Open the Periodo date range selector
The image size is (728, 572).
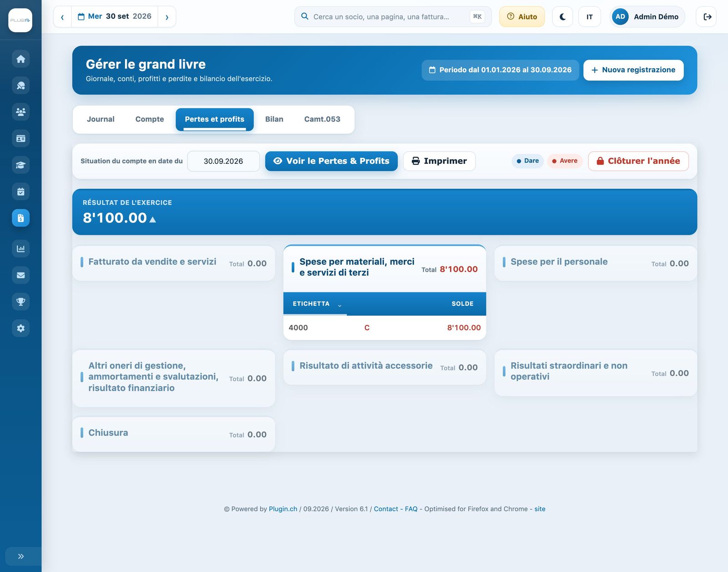coord(500,70)
